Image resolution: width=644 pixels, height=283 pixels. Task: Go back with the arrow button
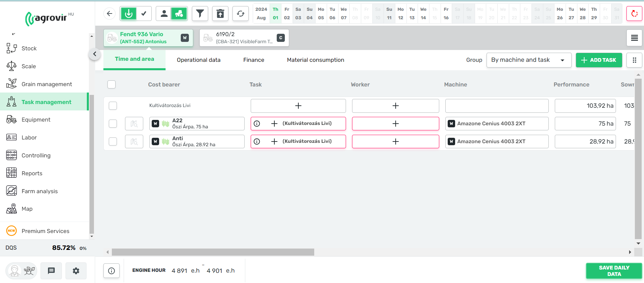[x=109, y=14]
